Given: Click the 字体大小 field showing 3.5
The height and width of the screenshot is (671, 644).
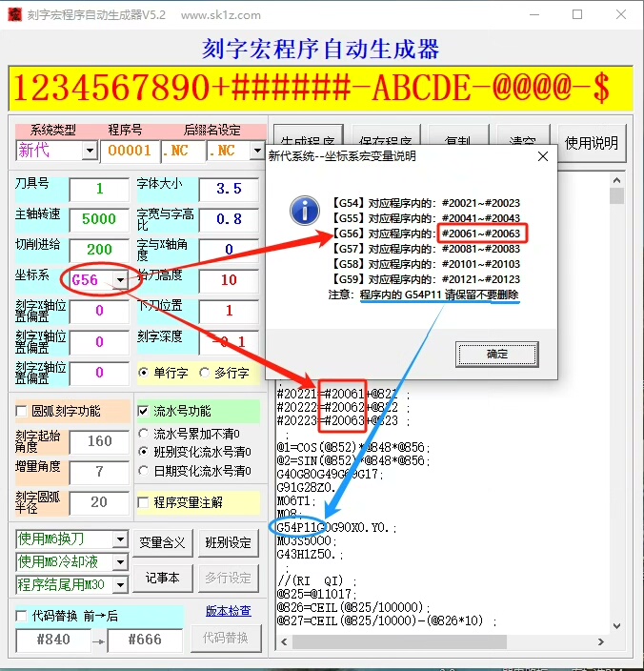Looking at the screenshot, I should [x=229, y=189].
